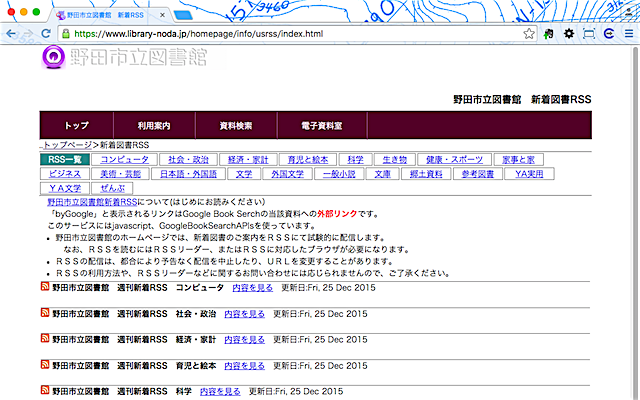
Task: Click RSS feed icon for 育児と絵本 row
Action: pos(45,364)
